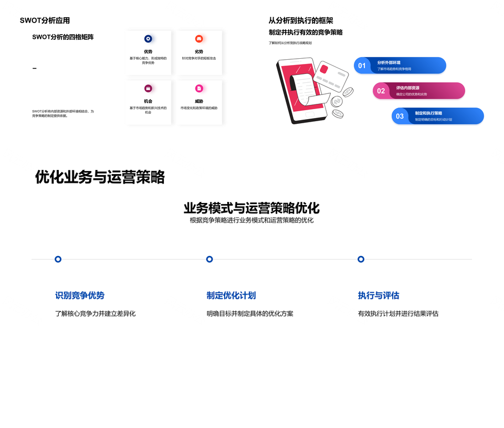
Task: Select the 机会 maroon briefcase icon
Action: point(148,88)
